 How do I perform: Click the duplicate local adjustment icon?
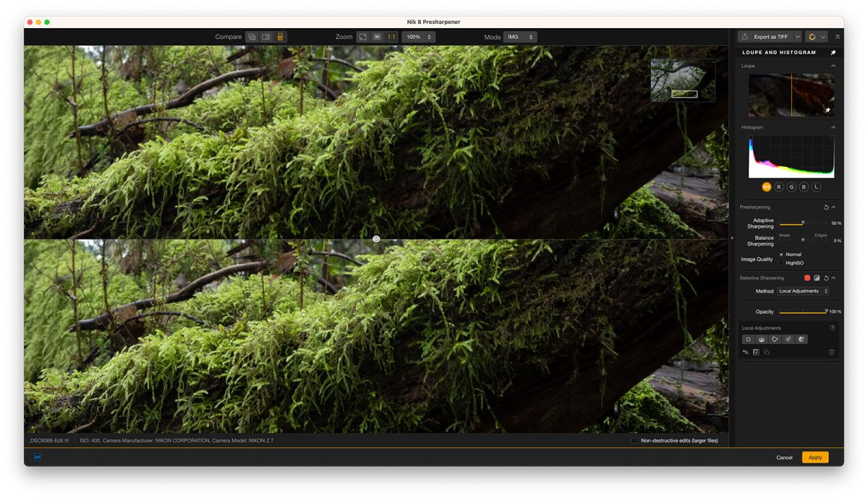tap(766, 352)
